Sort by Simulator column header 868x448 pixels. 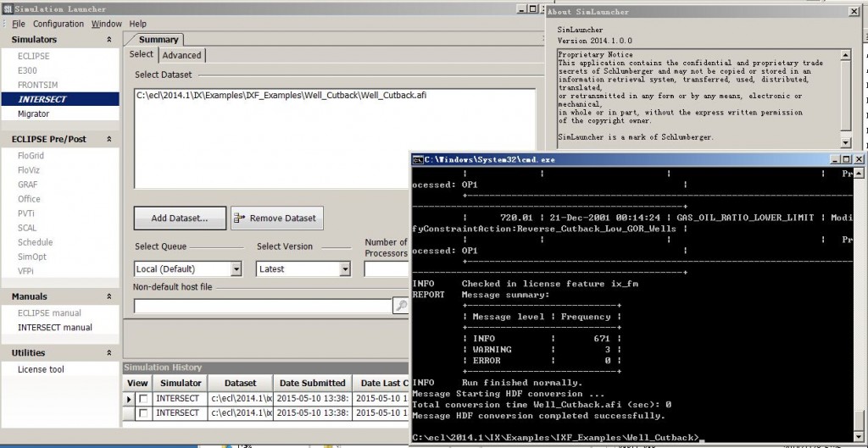pyautogui.click(x=181, y=383)
